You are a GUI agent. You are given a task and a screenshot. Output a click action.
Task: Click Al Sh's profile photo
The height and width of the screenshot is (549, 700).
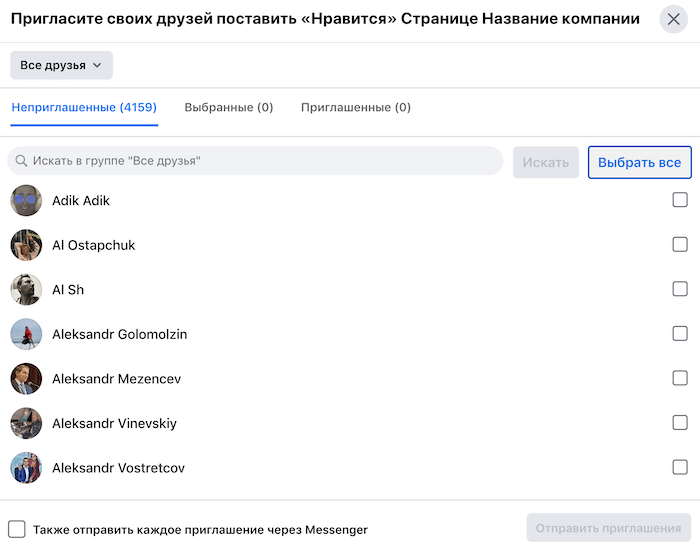pyautogui.click(x=26, y=290)
